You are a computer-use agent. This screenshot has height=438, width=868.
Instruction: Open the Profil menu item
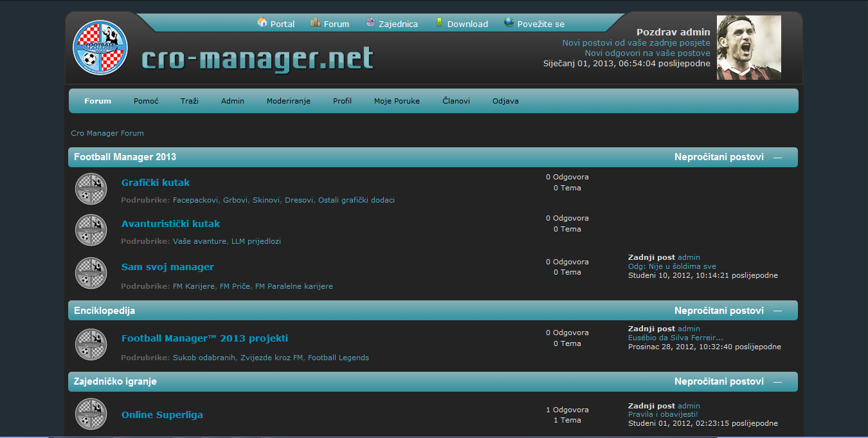(342, 101)
